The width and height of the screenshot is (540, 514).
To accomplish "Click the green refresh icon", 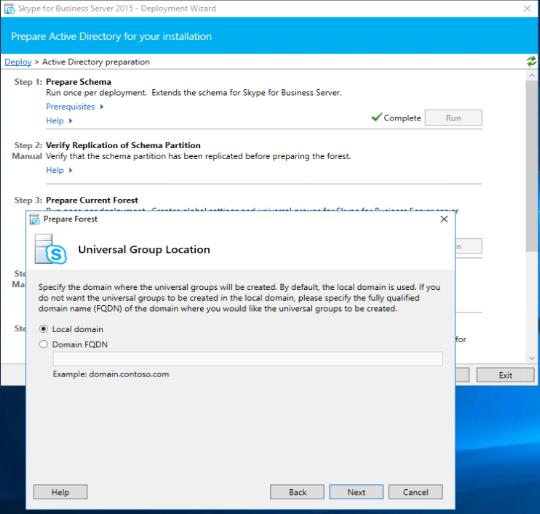I will (x=531, y=62).
